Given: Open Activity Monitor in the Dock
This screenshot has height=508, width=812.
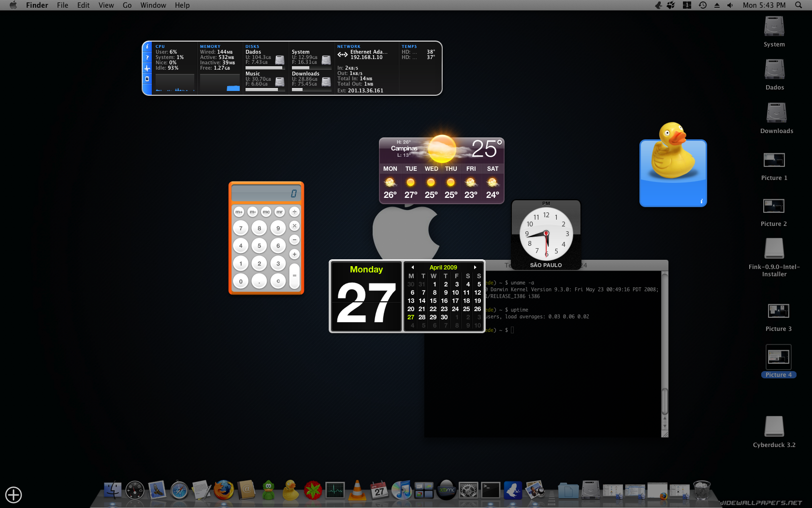Looking at the screenshot, I should pos(335,490).
